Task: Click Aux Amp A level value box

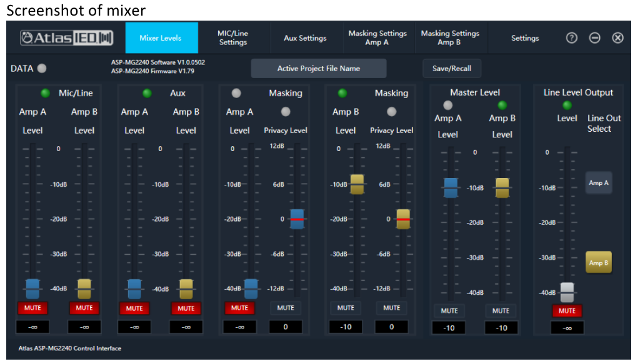Action: (134, 327)
